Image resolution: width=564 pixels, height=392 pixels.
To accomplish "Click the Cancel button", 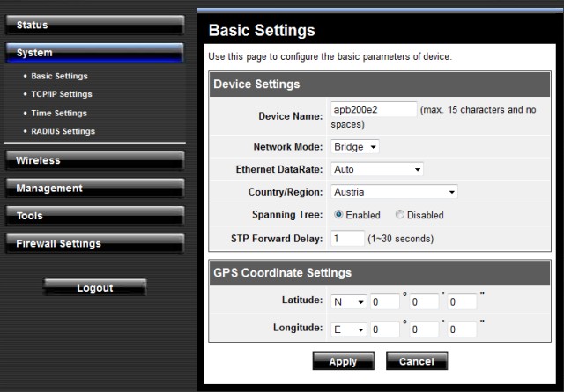I will pos(416,362).
